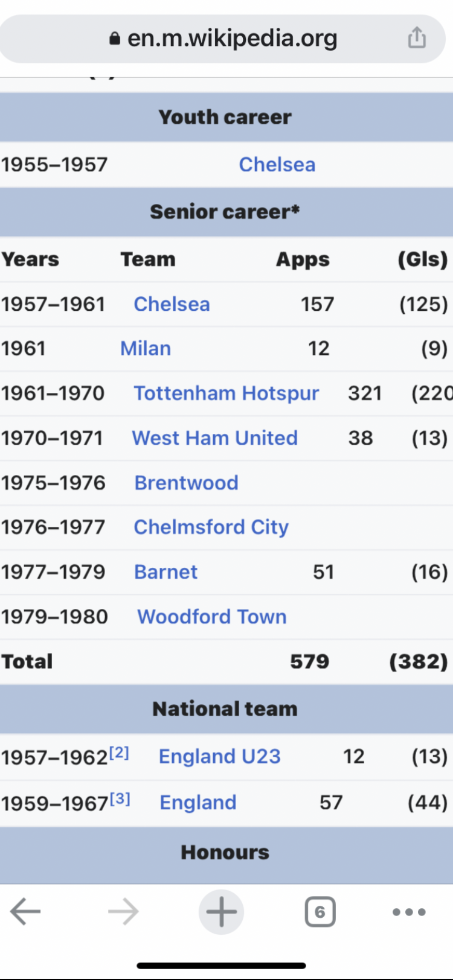Follow the Barnet team link
The image size is (453, 980).
(165, 571)
